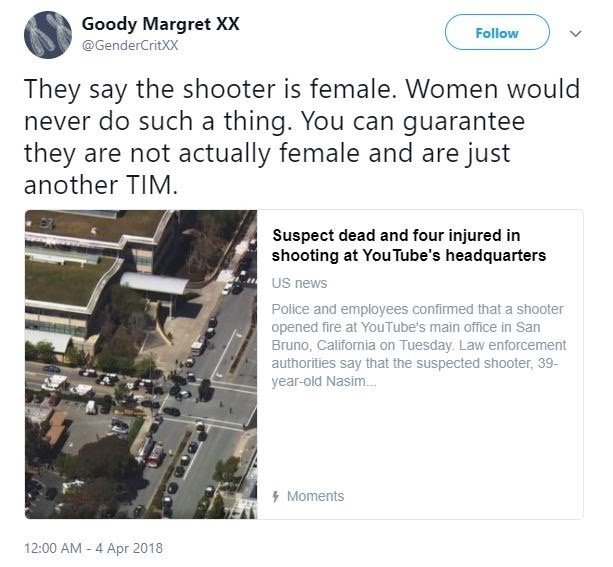This screenshot has height=567, width=613.
Task: Click the 'They say the shooter' first line
Action: pos(301,89)
